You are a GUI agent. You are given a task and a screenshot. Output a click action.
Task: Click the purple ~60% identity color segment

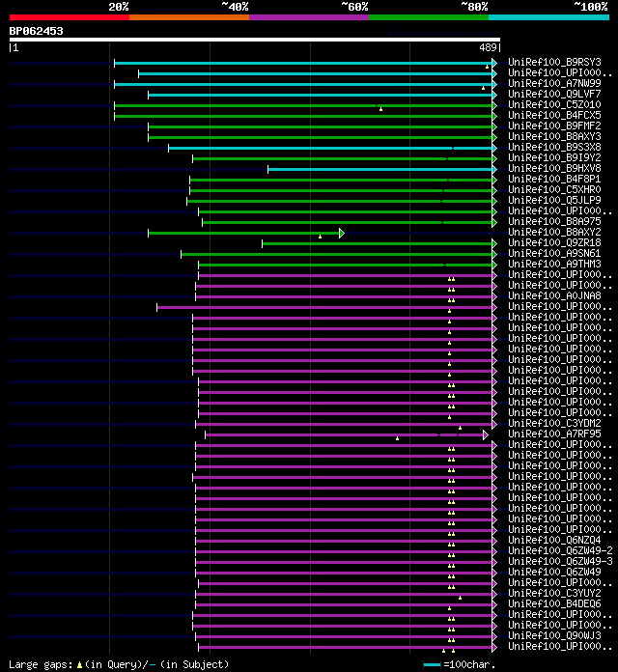click(309, 17)
